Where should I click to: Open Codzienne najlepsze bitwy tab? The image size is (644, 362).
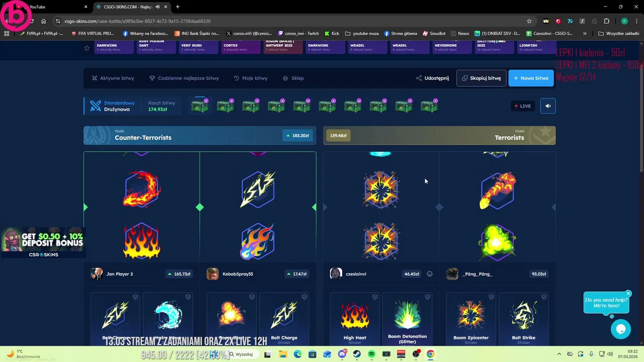tap(184, 78)
